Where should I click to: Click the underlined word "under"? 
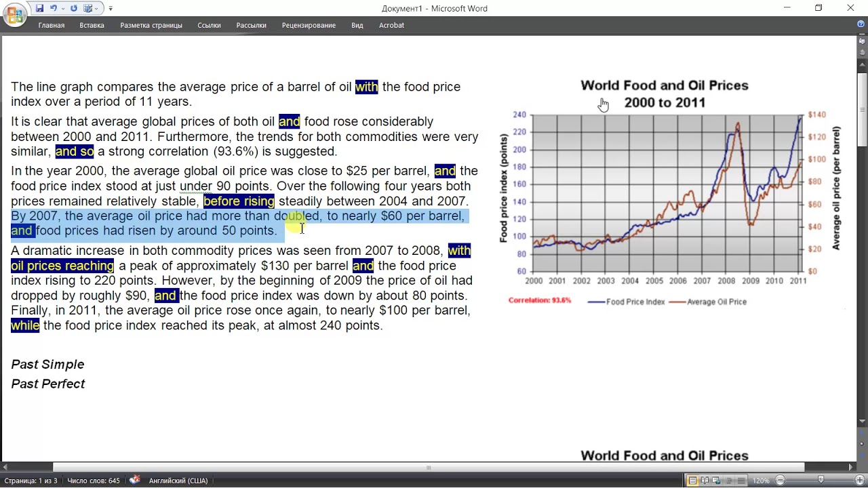click(x=197, y=186)
